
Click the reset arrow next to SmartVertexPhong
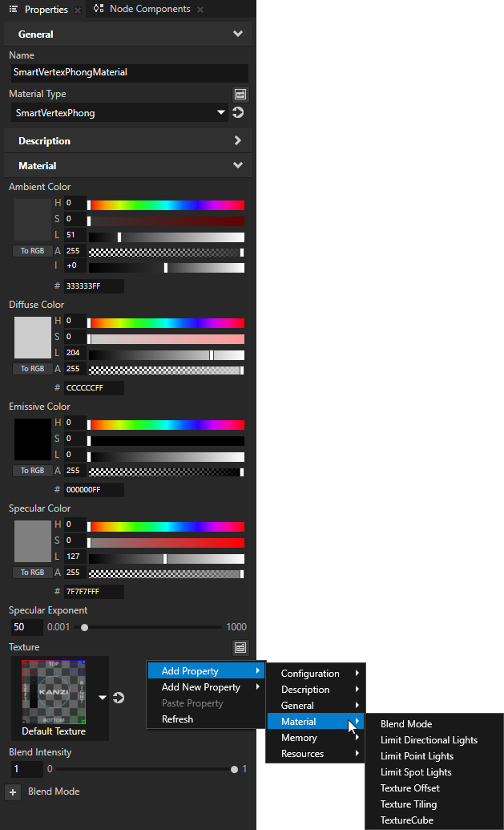(x=238, y=113)
